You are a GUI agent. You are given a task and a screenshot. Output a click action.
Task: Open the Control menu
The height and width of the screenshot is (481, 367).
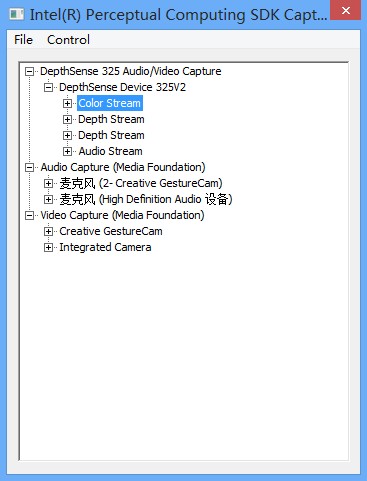click(x=68, y=40)
